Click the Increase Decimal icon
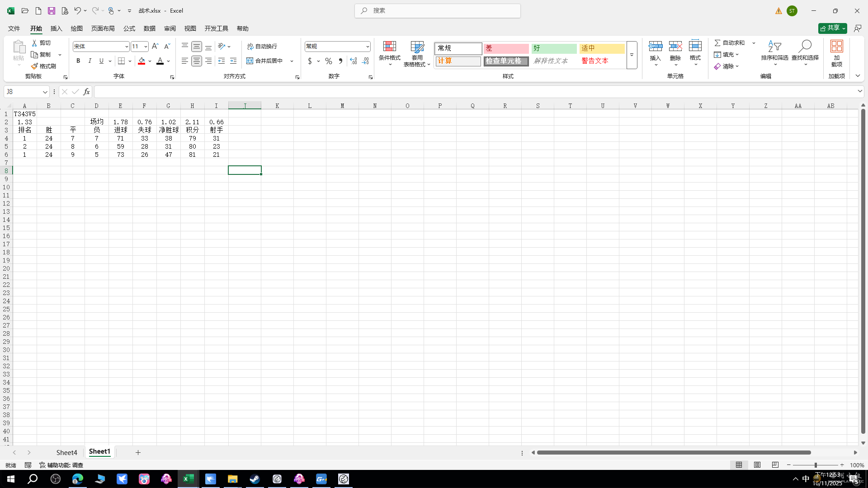Viewport: 868px width, 488px height. coord(354,61)
